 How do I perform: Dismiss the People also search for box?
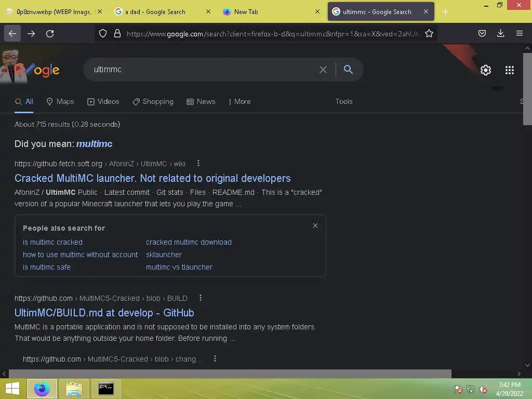tap(315, 225)
